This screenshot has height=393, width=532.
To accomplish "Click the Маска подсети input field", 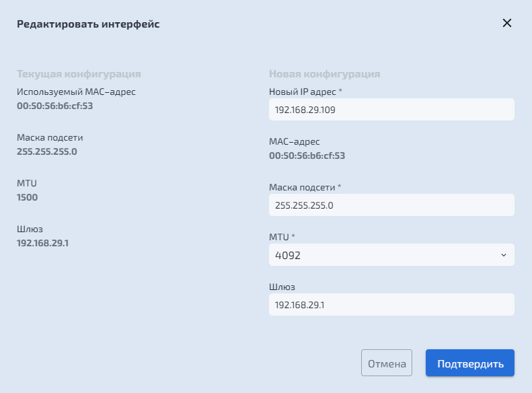I will [391, 205].
